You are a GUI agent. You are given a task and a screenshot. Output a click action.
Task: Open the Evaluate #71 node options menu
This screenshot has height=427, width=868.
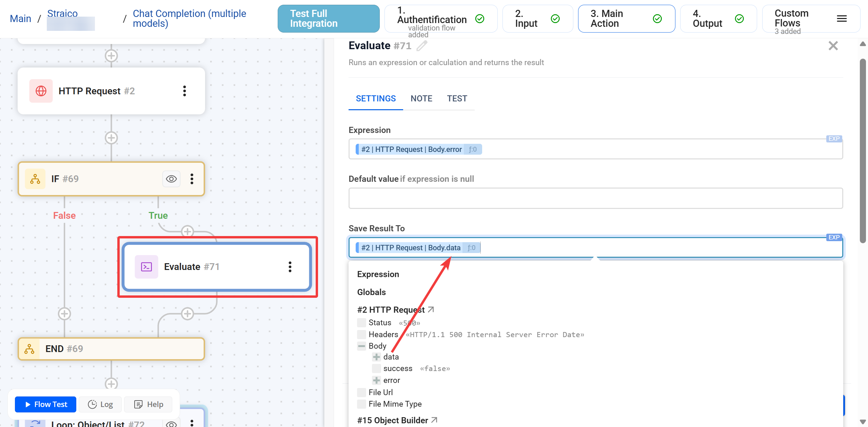(x=290, y=267)
